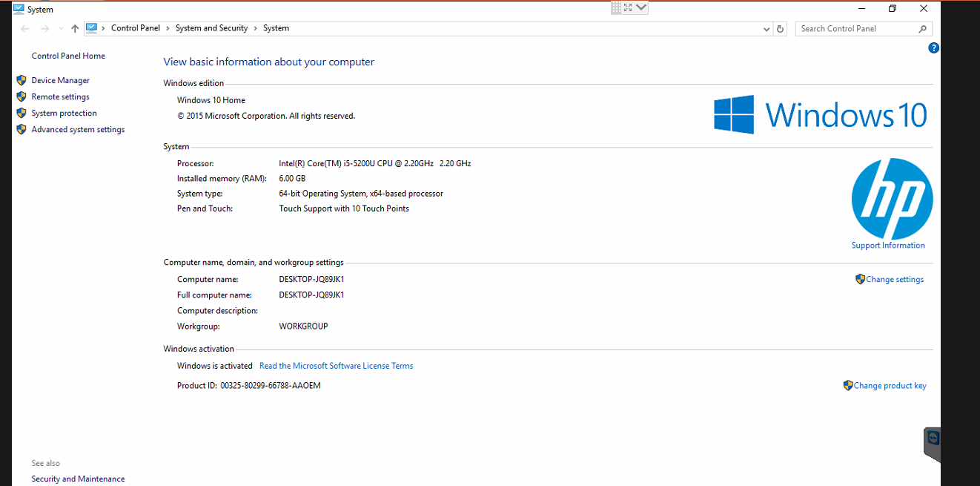
Task: Open Advanced system settings
Action: pyautogui.click(x=78, y=129)
